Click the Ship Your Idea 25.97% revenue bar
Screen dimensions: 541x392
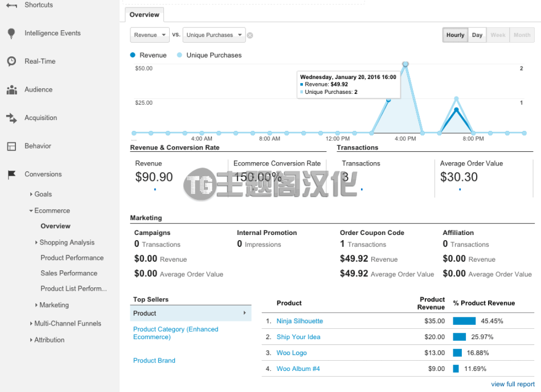tap(459, 337)
